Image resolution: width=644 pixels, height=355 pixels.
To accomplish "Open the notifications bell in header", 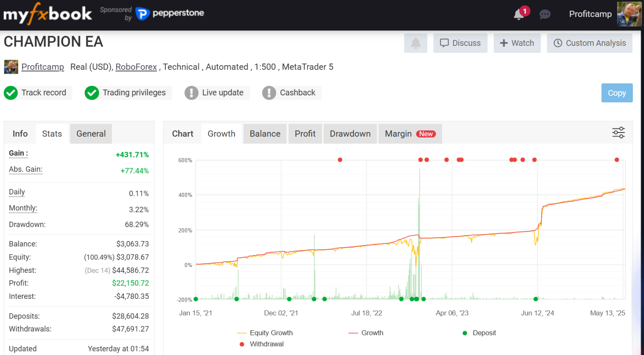I will pyautogui.click(x=519, y=14).
